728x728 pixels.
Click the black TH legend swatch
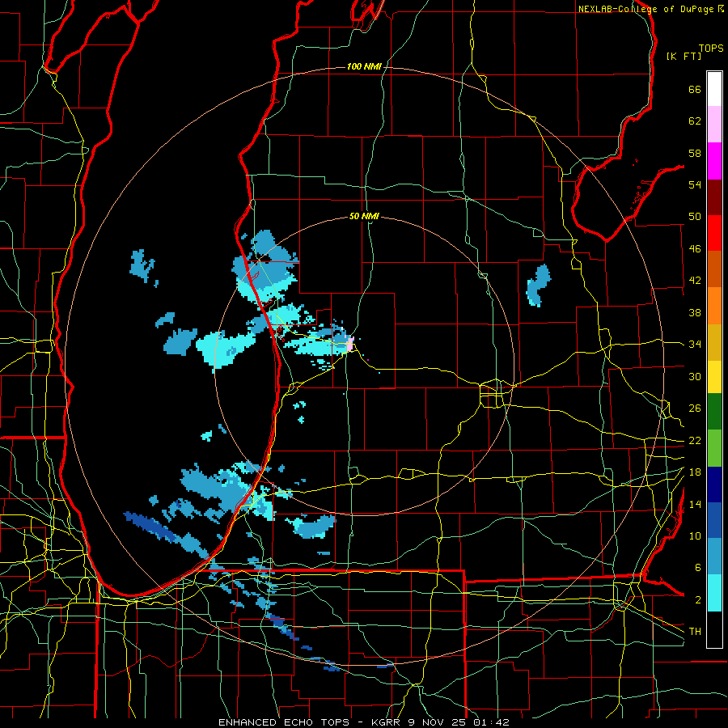tap(714, 629)
